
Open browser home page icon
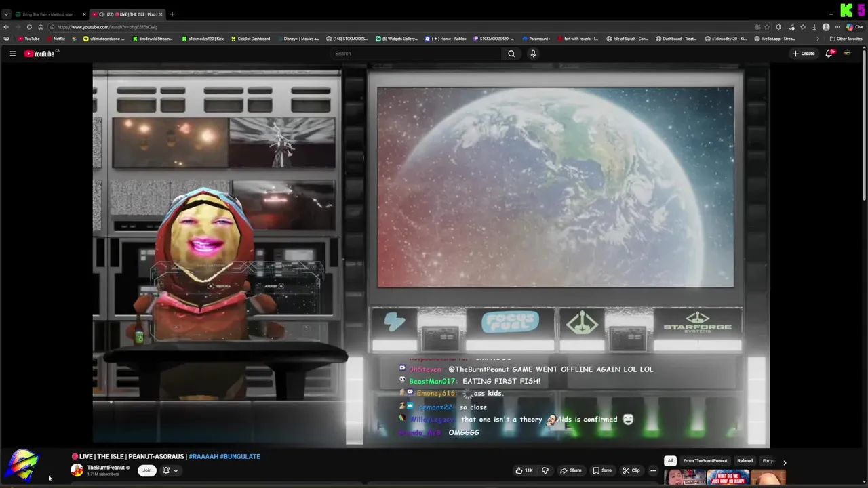pyautogui.click(x=41, y=27)
